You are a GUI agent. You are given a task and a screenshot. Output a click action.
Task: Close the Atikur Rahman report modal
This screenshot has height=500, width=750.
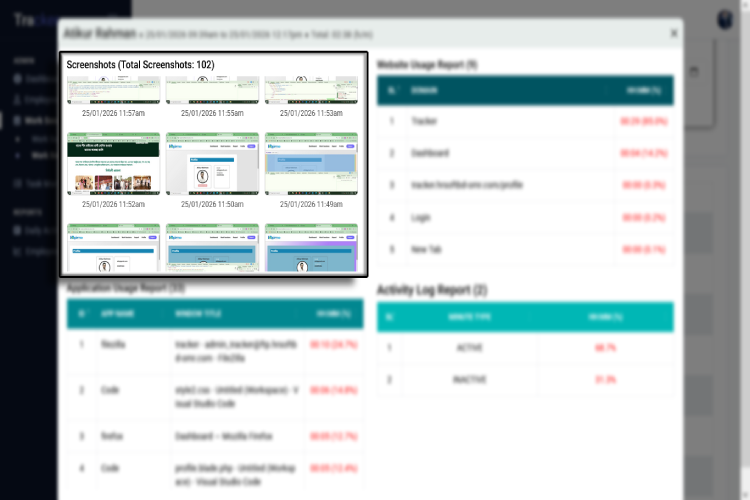click(674, 33)
